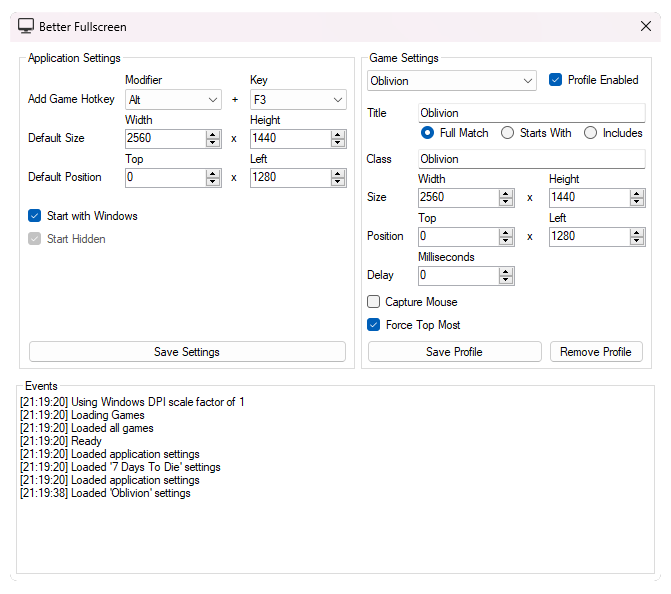
Task: Toggle the Start with Windows checkbox
Action: 35,216
